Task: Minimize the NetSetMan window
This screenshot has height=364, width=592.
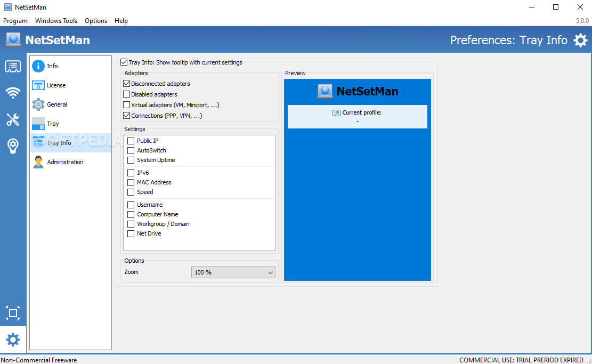Action: [532, 7]
